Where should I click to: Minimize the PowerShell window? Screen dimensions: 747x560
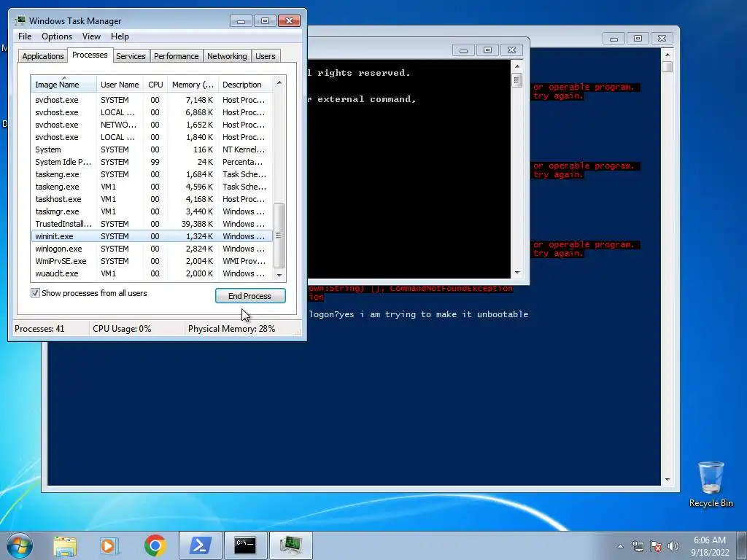614,39
